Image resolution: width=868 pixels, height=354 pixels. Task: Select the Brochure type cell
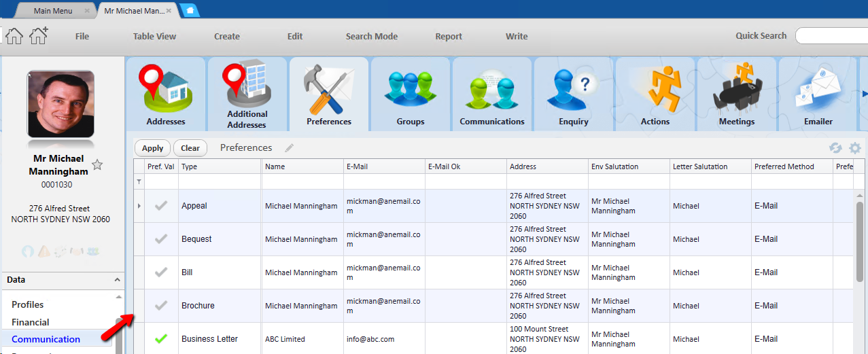(x=220, y=306)
